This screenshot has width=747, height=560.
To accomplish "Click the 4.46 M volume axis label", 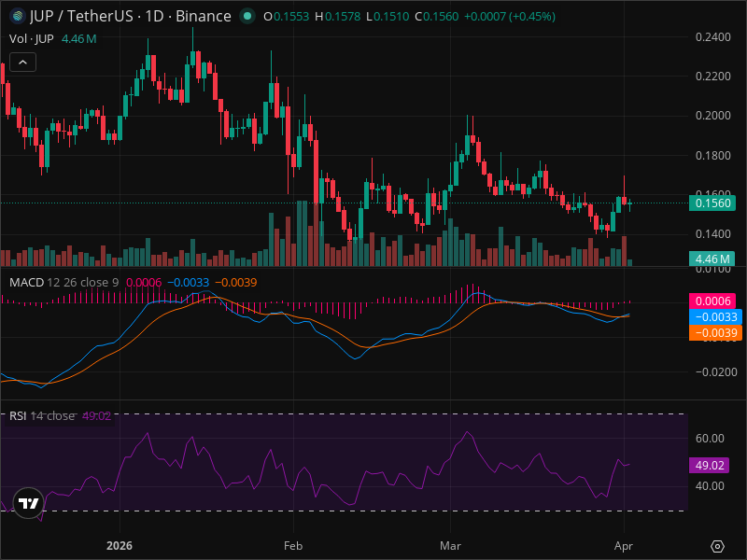I will point(712,259).
